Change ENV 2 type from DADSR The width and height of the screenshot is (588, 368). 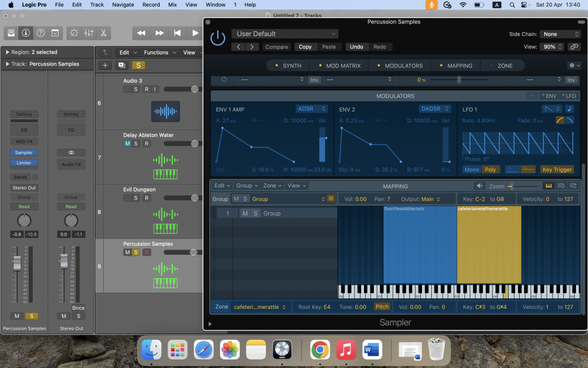tap(435, 109)
